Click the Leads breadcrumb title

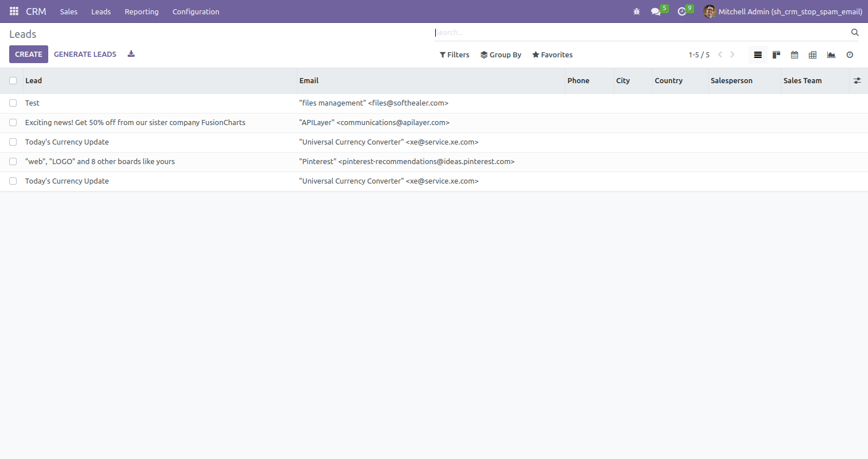[23, 34]
